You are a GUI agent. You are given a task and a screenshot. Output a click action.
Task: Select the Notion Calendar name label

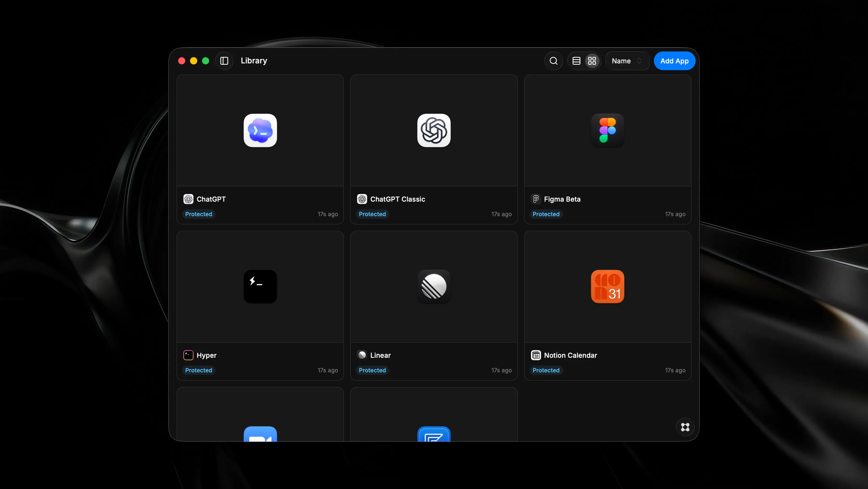(x=571, y=355)
